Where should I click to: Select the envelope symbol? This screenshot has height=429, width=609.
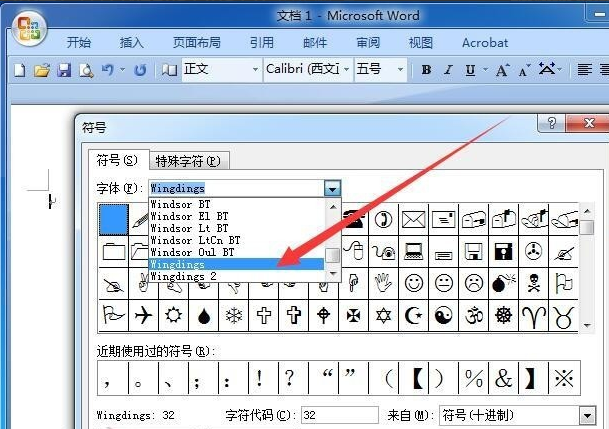click(x=413, y=220)
